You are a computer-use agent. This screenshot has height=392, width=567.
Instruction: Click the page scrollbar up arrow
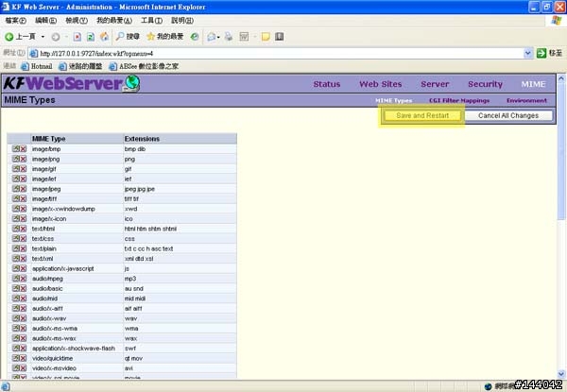pos(561,78)
